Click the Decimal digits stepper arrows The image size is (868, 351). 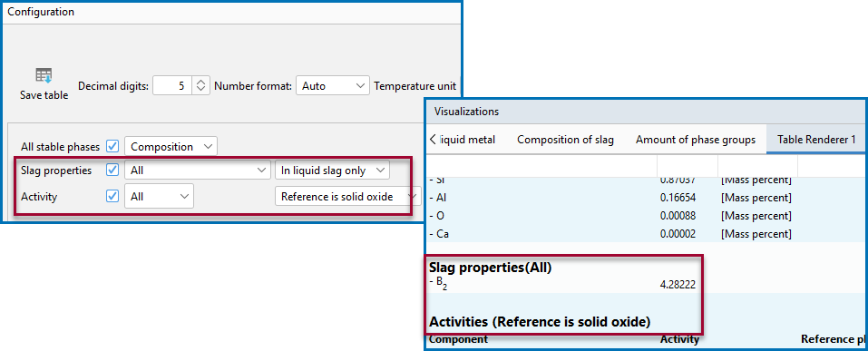coord(201,86)
